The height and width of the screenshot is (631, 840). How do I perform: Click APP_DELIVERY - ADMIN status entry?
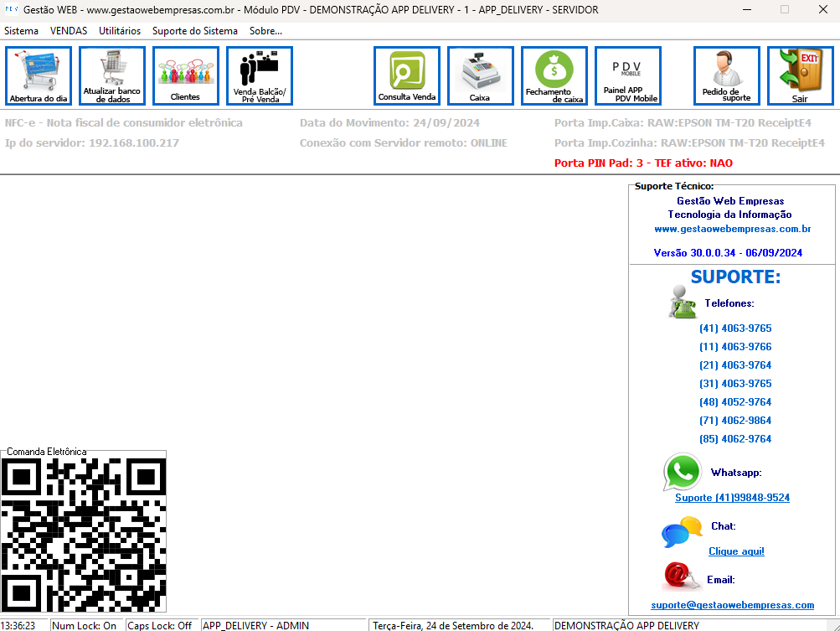pyautogui.click(x=255, y=626)
